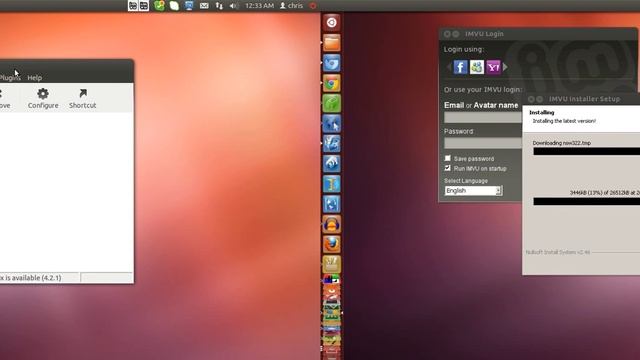Click the 'Downloading nsw322.tmp' text

562,143
